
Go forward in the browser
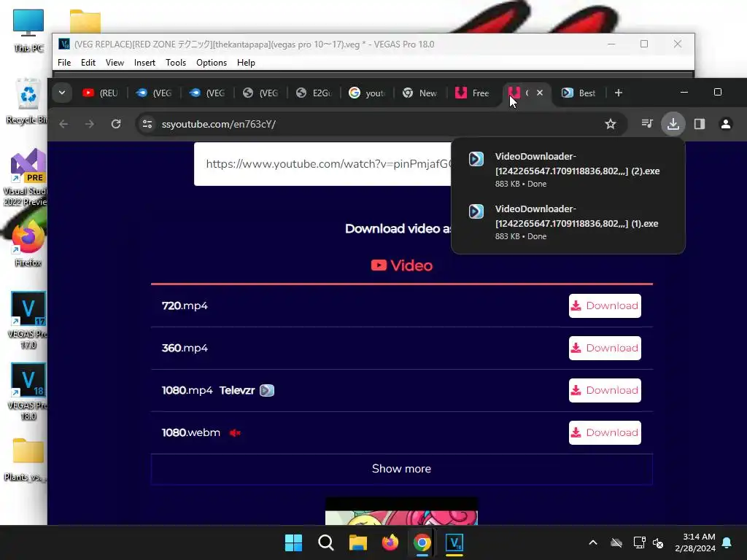click(90, 124)
